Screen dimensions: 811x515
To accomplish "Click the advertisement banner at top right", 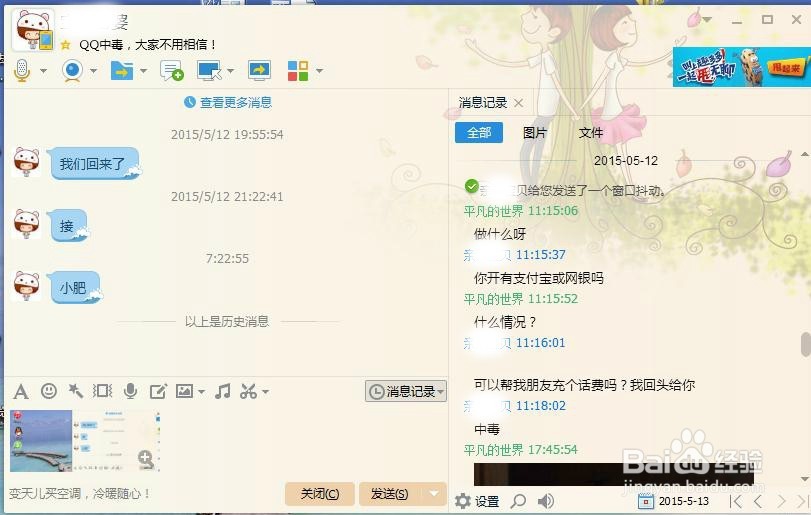I will pos(741,67).
